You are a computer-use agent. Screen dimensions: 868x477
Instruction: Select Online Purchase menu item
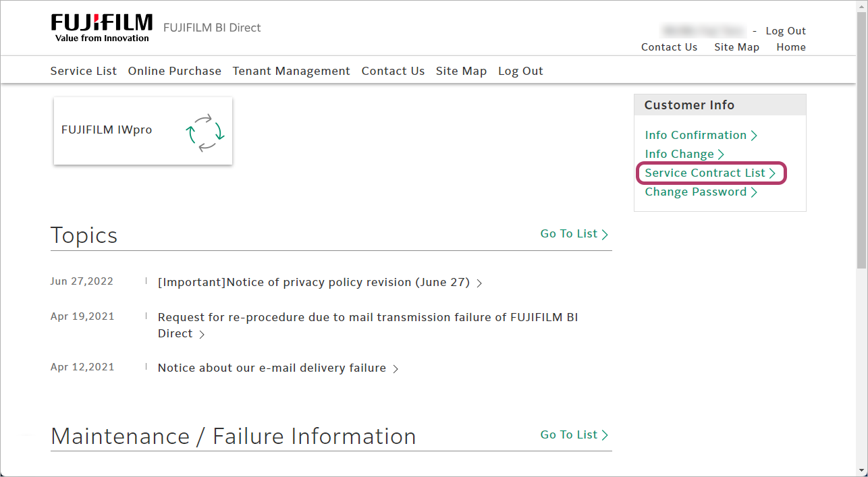pos(174,71)
